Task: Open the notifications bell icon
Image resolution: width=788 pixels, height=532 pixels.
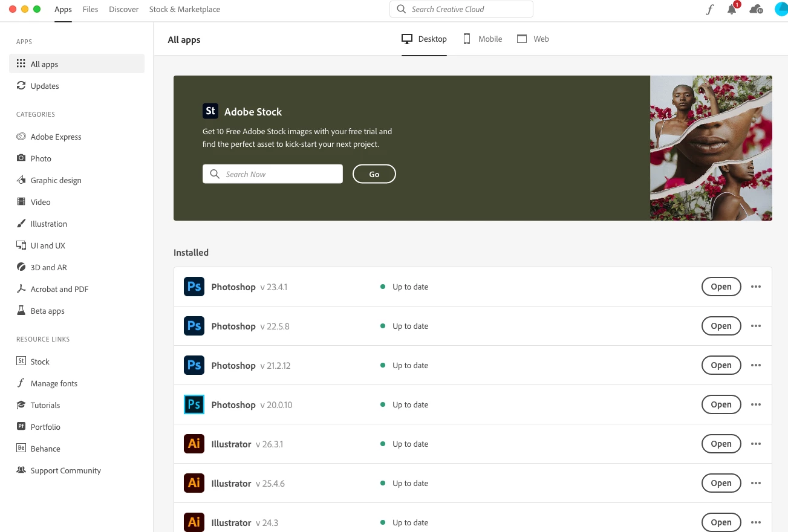Action: pos(732,9)
